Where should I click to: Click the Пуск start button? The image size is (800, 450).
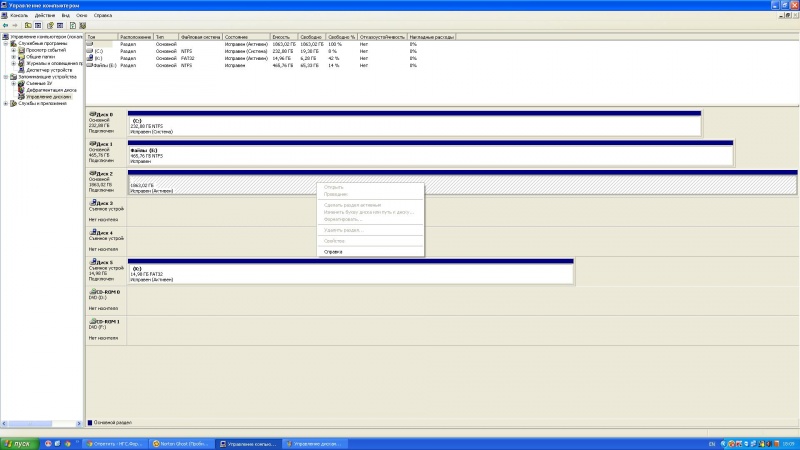pos(19,444)
